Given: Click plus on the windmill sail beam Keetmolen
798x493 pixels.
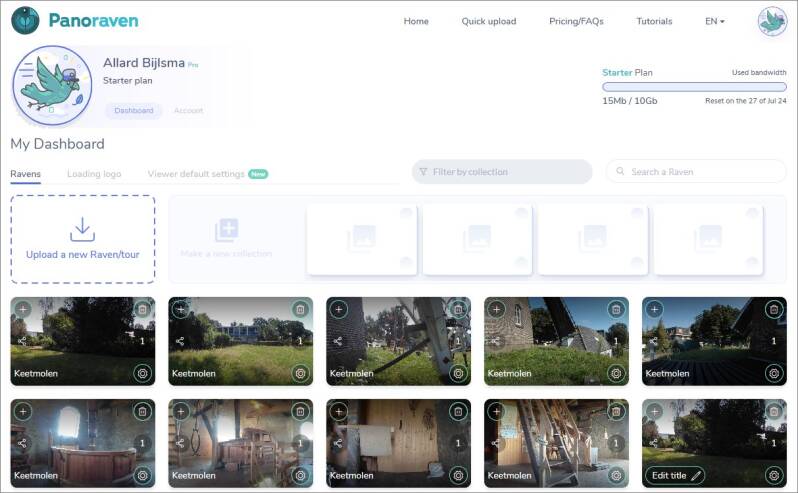Looking at the screenshot, I should tap(338, 309).
